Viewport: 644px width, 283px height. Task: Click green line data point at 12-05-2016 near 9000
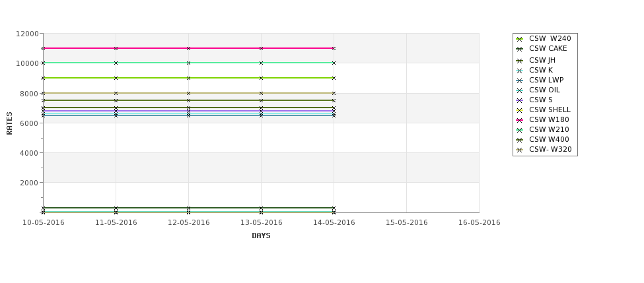pyautogui.click(x=188, y=78)
